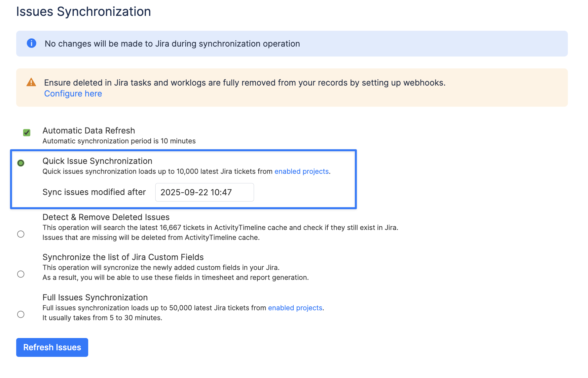Click the blue info icon
This screenshot has height=378, width=588.
coord(31,43)
